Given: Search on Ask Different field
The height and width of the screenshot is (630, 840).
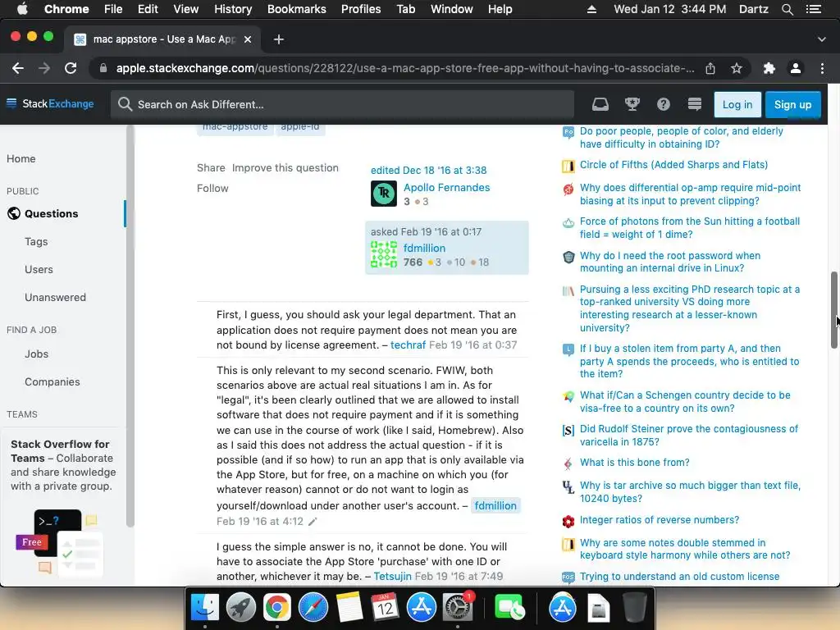Looking at the screenshot, I should [342, 104].
